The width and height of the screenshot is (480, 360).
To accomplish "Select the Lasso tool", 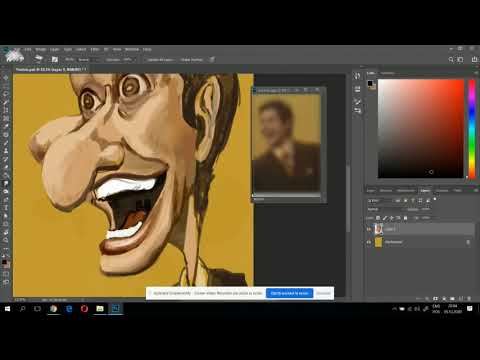I will click(x=6, y=94).
